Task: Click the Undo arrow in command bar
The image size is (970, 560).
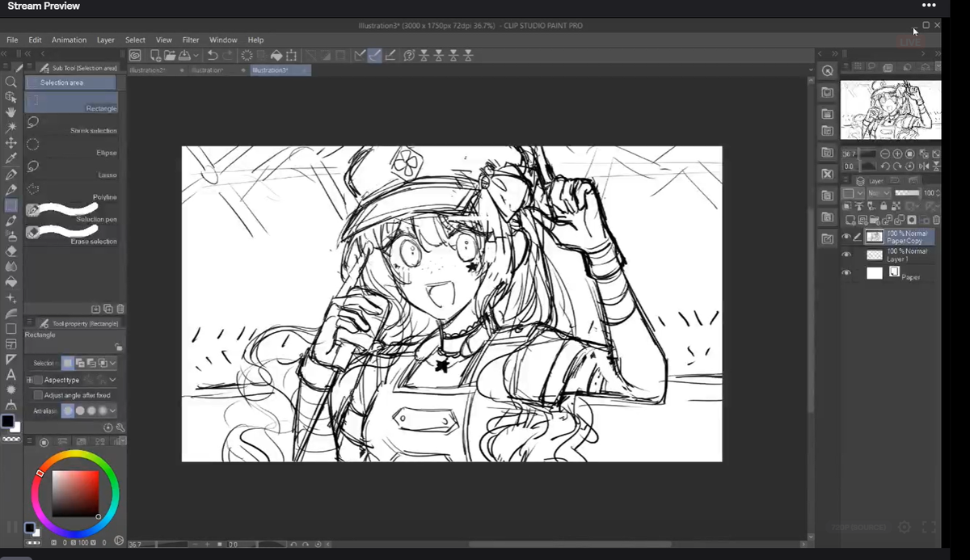Action: [212, 56]
